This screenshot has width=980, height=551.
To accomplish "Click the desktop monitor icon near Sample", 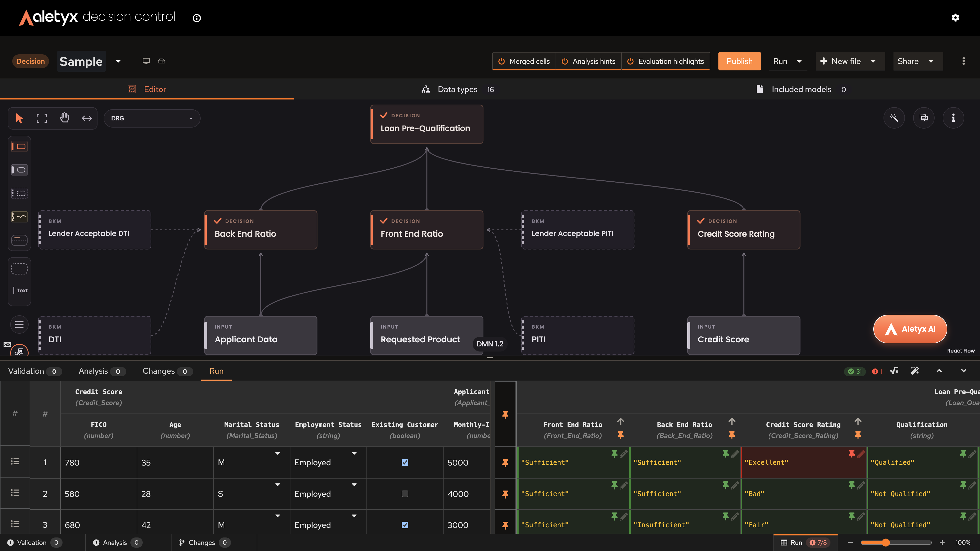I will (146, 61).
